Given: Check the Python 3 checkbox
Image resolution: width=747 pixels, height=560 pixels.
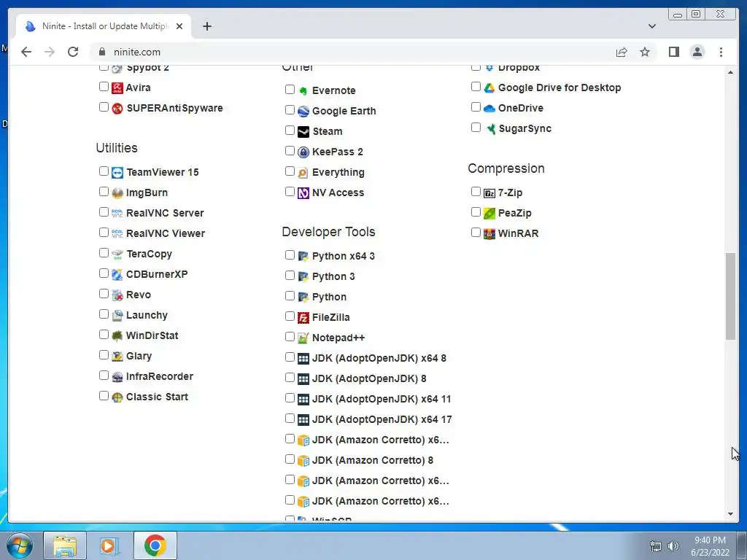Looking at the screenshot, I should click(290, 276).
